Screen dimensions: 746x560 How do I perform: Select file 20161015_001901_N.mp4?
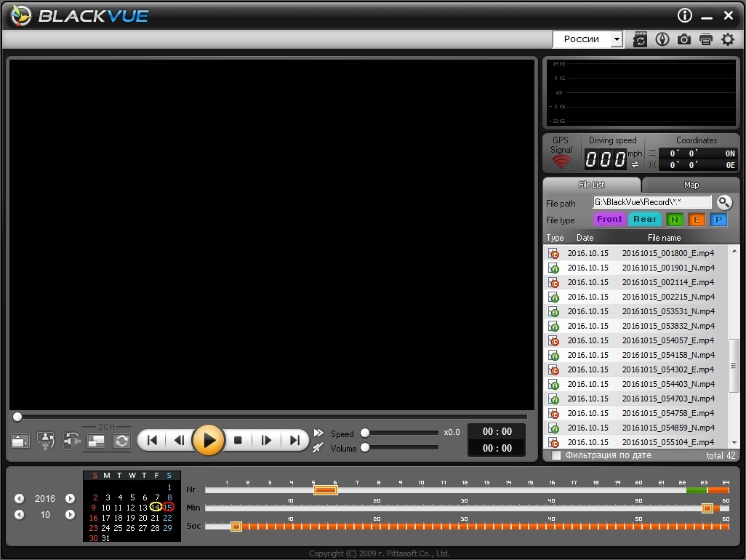click(x=635, y=268)
